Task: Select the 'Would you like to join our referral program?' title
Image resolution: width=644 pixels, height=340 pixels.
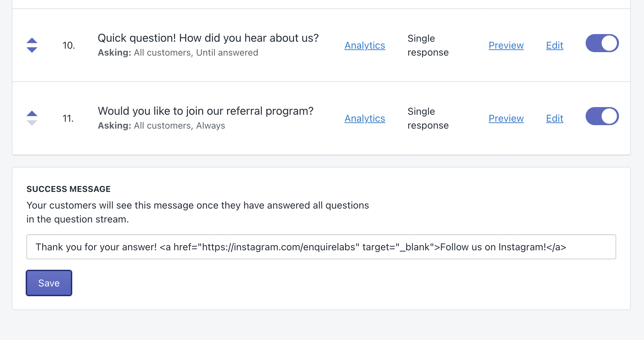Action: (x=206, y=111)
